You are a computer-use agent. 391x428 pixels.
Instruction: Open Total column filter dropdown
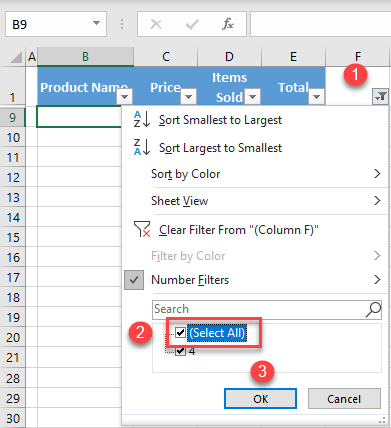pos(316,97)
